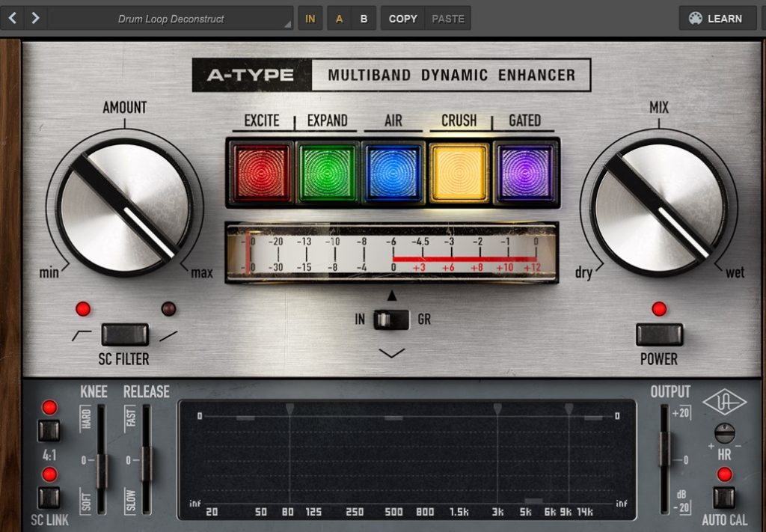The height and width of the screenshot is (532, 766).
Task: Open the Drum Loop Deconstruct preset menu
Action: [x=171, y=19]
